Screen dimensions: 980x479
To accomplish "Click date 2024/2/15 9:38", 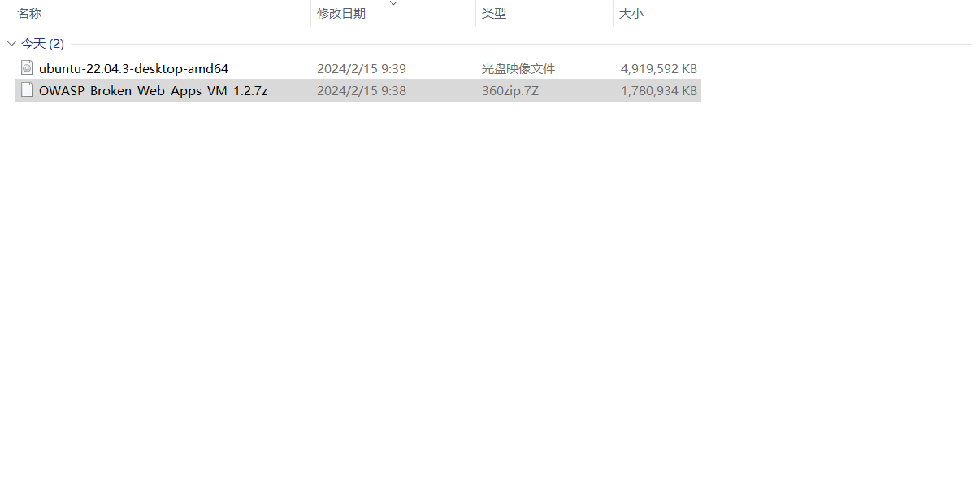I will coord(361,91).
